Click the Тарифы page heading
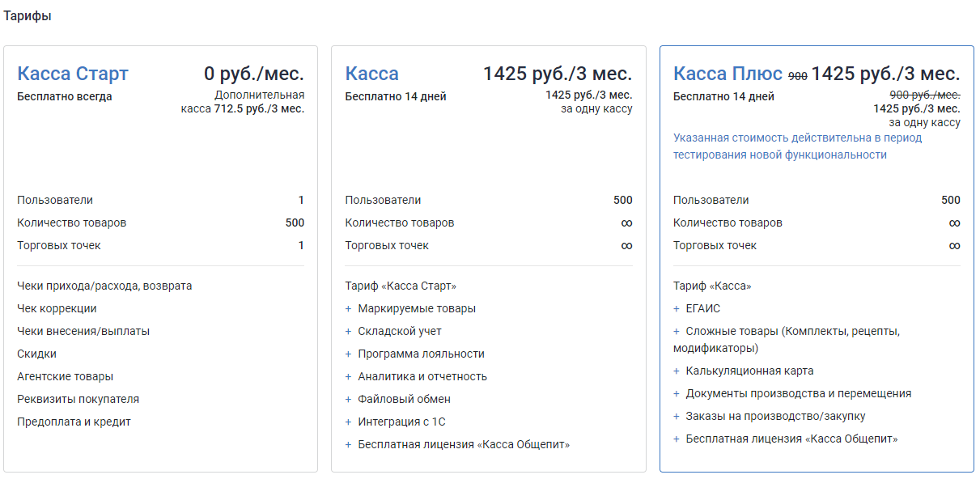Viewport: 980px width, 479px height. tap(28, 16)
